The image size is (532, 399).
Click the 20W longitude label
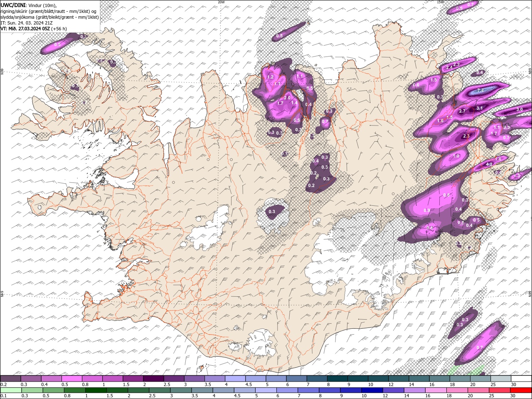click(x=221, y=2)
